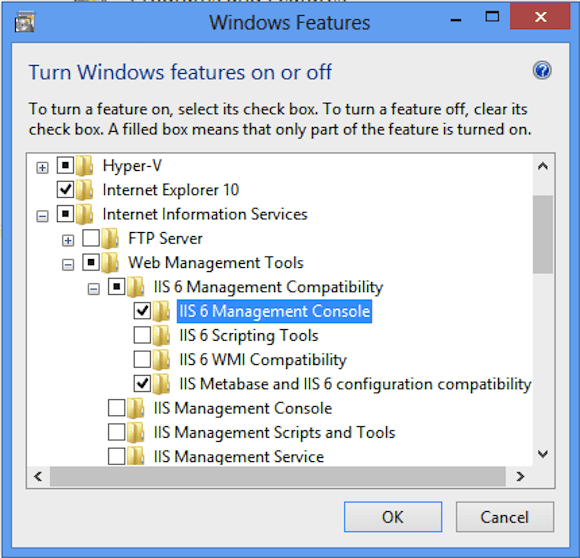580x558 pixels.
Task: Click the IIS Management Scripts and Tools folder icon
Action: pyautogui.click(x=136, y=432)
